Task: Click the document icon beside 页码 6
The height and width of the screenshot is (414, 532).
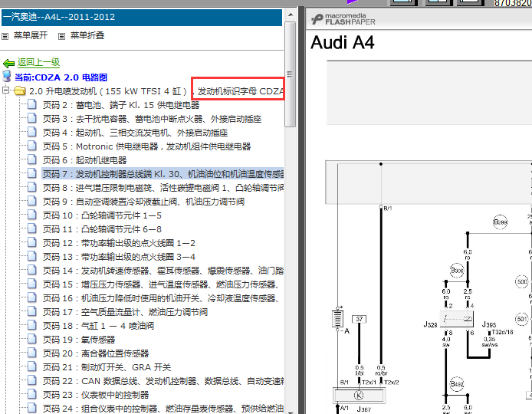Action: 32,159
